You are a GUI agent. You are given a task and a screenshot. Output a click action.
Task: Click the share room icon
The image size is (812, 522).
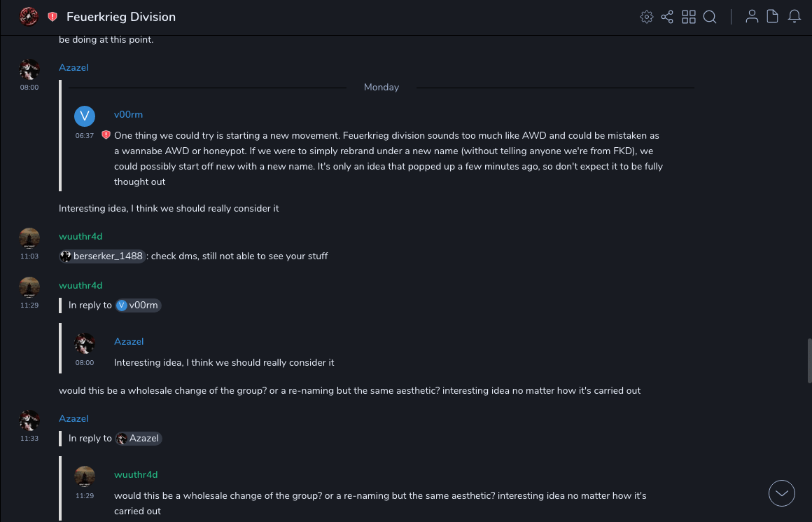point(667,17)
